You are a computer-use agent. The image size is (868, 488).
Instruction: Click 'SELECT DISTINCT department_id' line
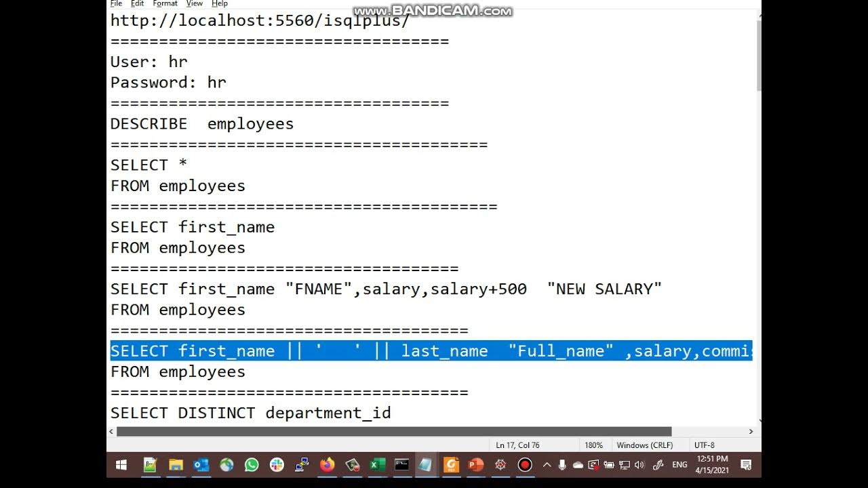(251, 413)
